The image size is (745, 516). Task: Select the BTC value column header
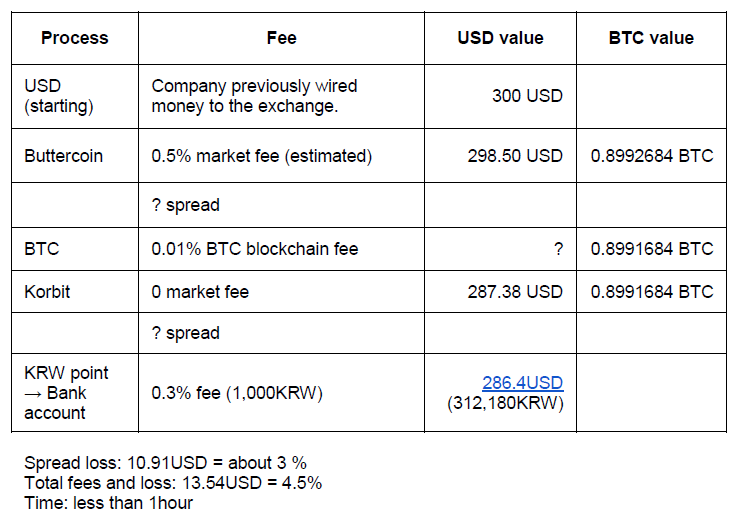tap(651, 38)
